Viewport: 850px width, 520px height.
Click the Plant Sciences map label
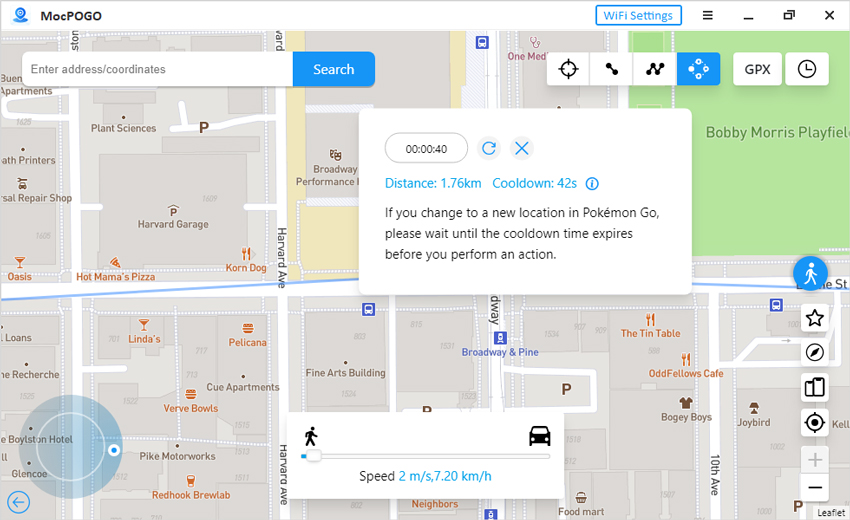[x=124, y=128]
